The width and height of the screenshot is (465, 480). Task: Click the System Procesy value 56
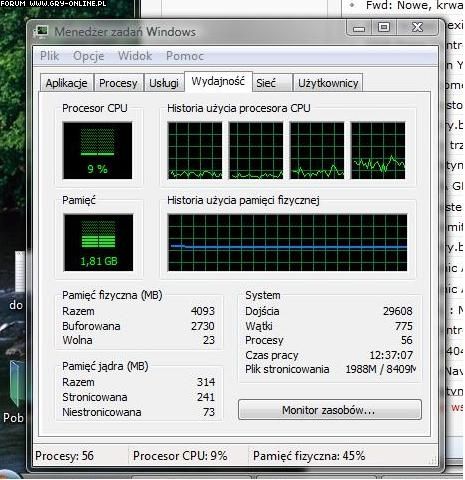pos(407,340)
